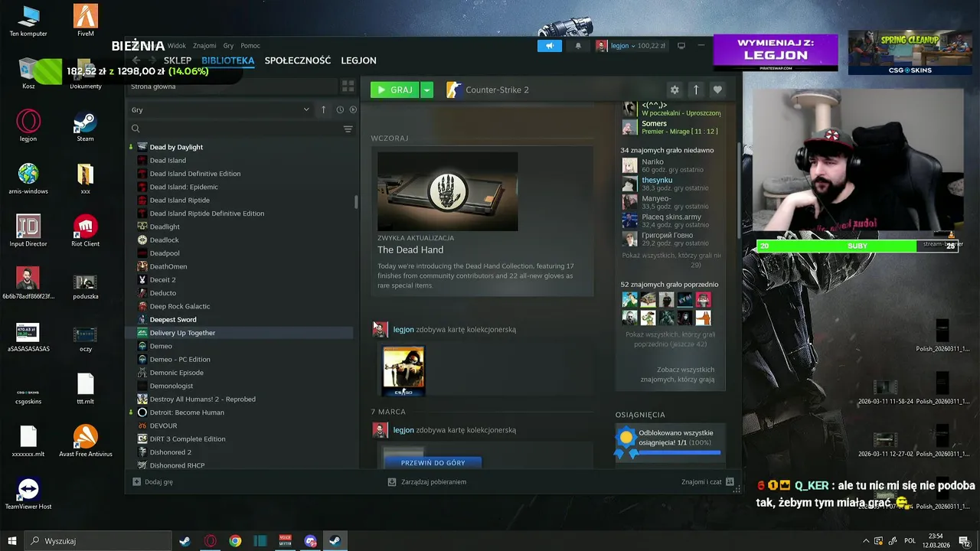This screenshot has width=980, height=551.
Task: Click the ready-to-play filter icon
Action: 353,109
